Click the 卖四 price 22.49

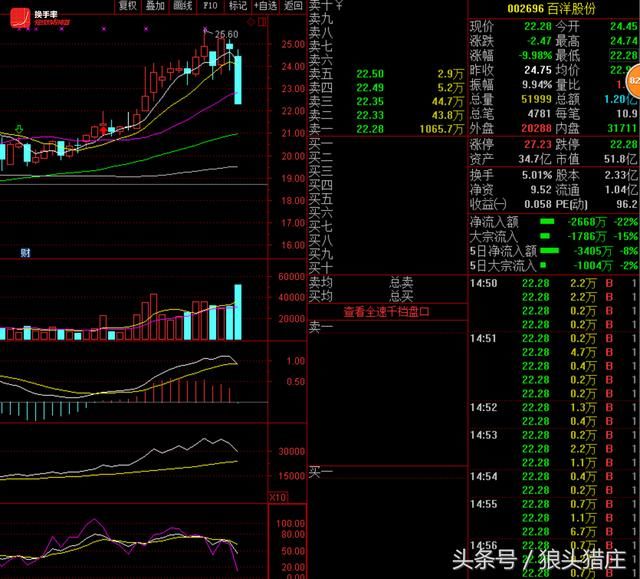(x=370, y=88)
